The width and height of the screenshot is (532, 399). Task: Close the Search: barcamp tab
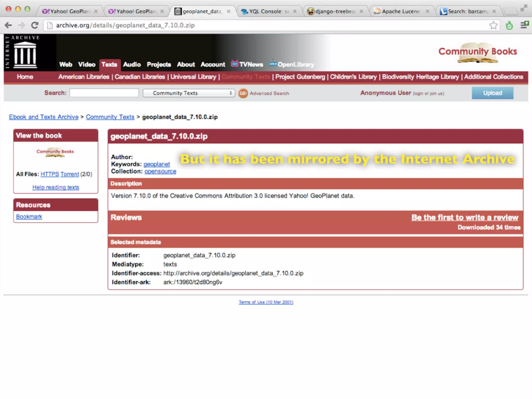coord(494,11)
